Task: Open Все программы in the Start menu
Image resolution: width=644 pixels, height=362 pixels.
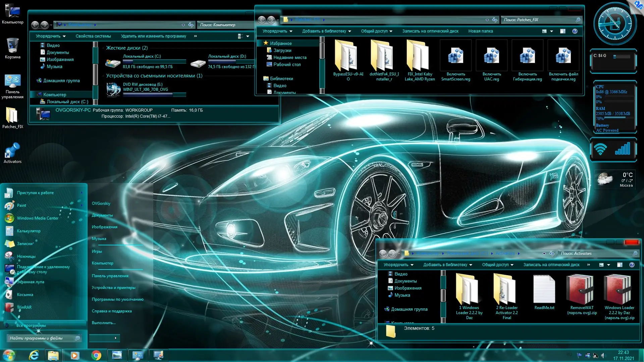Action: coord(31,325)
